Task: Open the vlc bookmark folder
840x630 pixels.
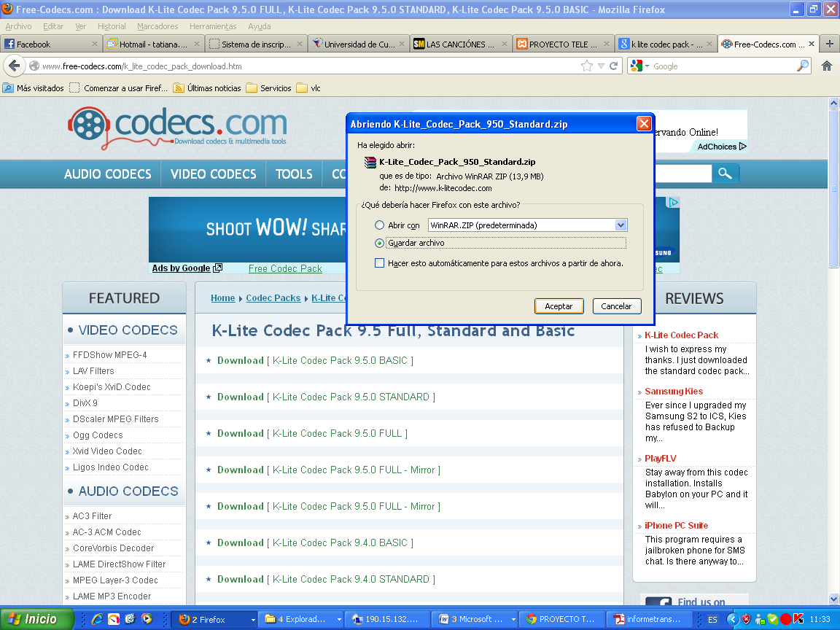Action: (308, 88)
